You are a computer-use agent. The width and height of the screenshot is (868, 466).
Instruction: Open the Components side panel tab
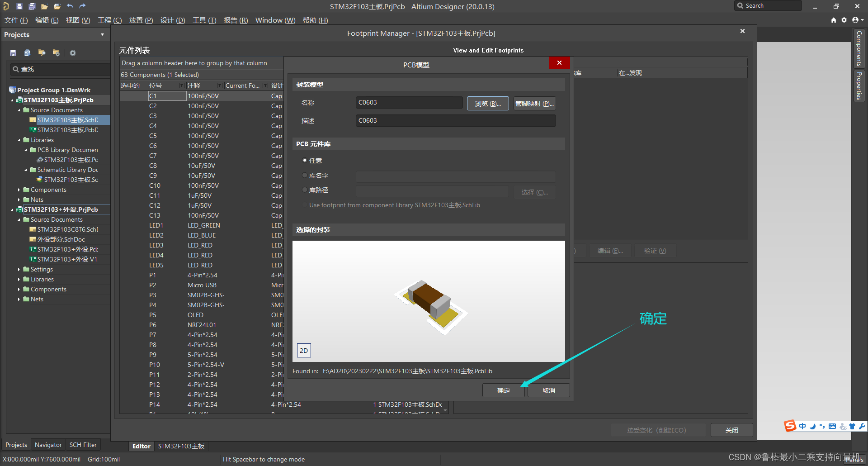click(859, 49)
